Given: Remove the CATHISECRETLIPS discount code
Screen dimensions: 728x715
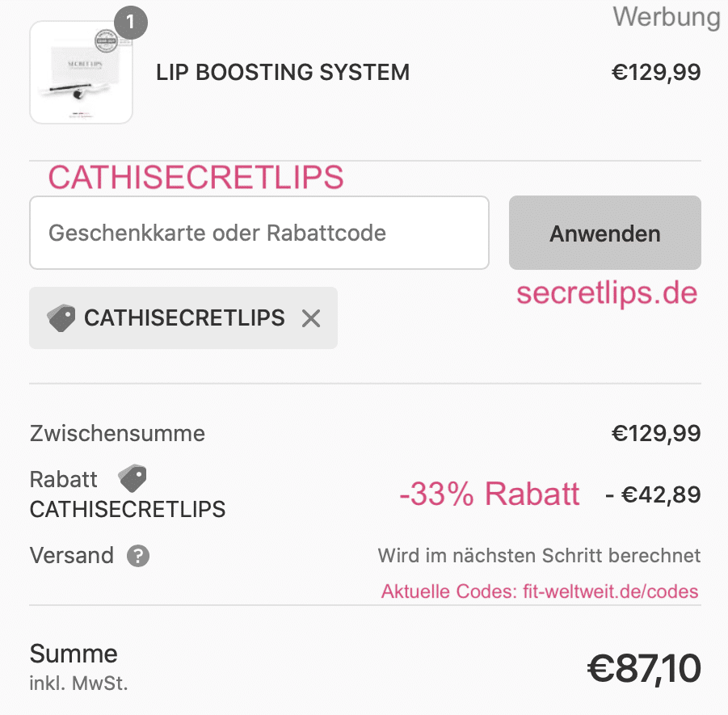Looking at the screenshot, I should coord(311,318).
